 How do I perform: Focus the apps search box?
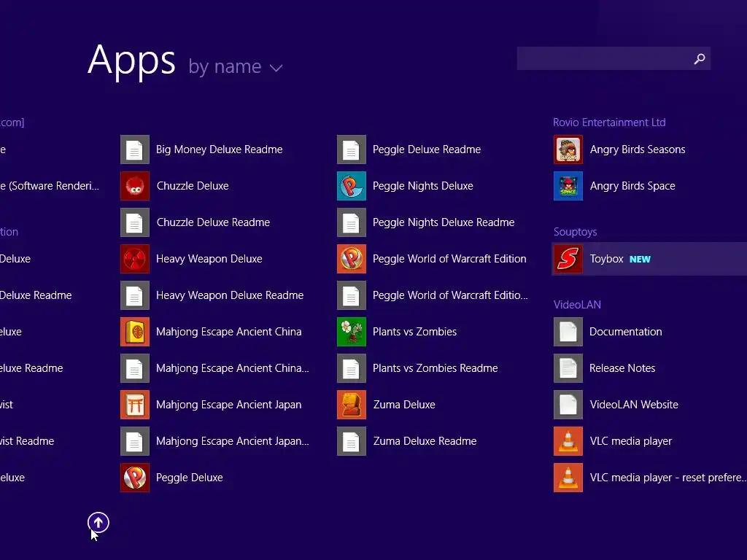(614, 58)
